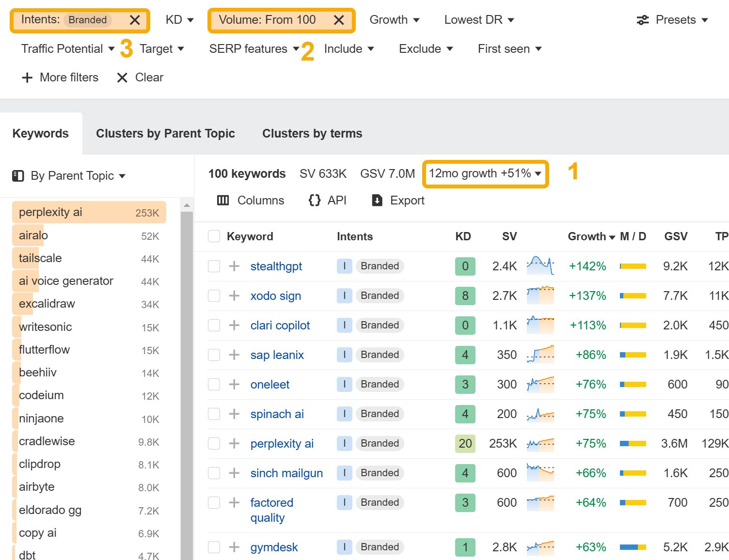The width and height of the screenshot is (729, 560).
Task: Click the More filters plus icon
Action: tap(28, 78)
